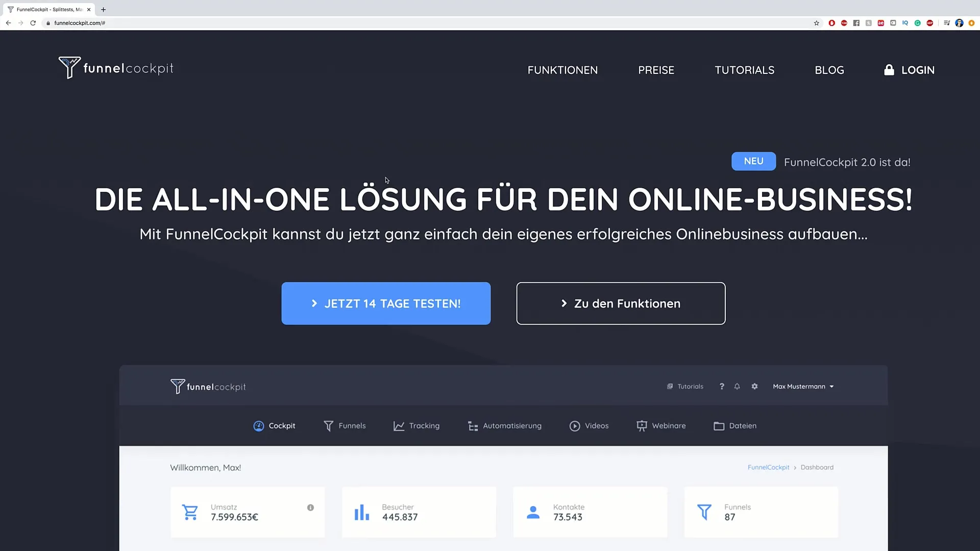The image size is (980, 551).
Task: Click Zu den Funktionen button
Action: click(621, 304)
